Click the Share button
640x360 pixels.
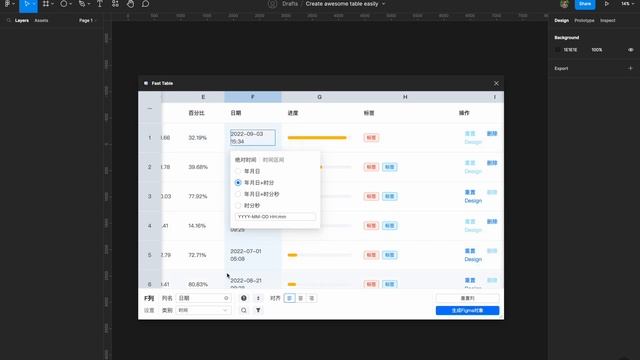585,4
